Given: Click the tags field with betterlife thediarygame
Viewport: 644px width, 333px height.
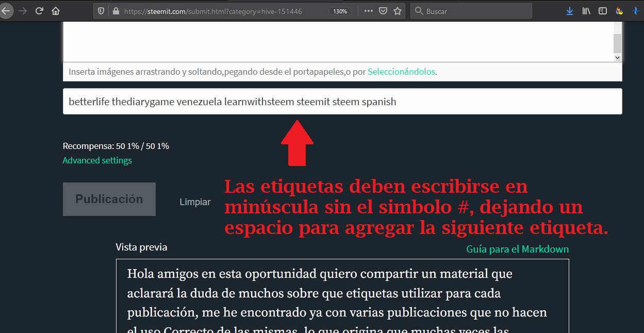Looking at the screenshot, I should [342, 102].
